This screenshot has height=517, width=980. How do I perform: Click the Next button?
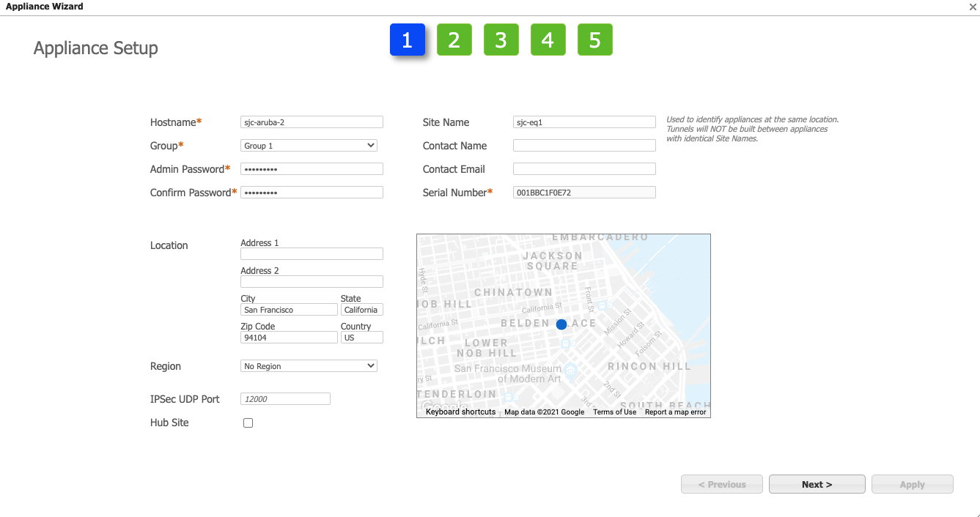817,484
